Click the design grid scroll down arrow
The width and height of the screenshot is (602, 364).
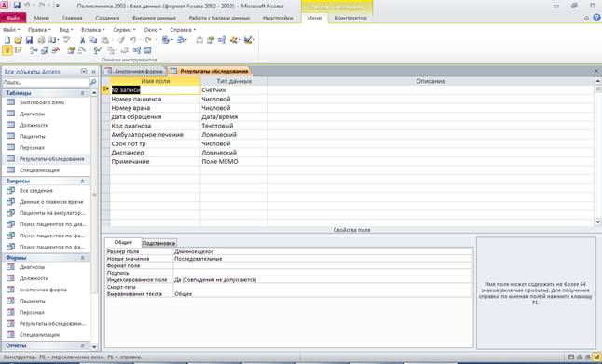[x=597, y=222]
